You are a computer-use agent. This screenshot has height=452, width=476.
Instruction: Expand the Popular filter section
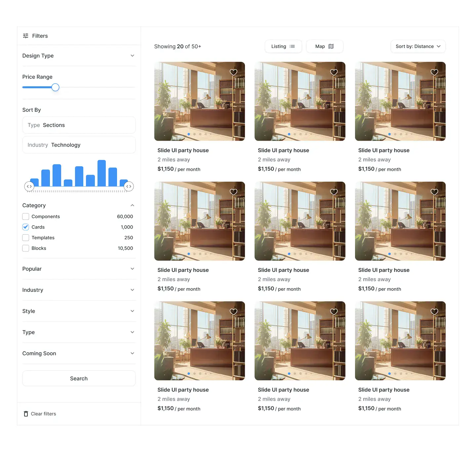click(79, 269)
